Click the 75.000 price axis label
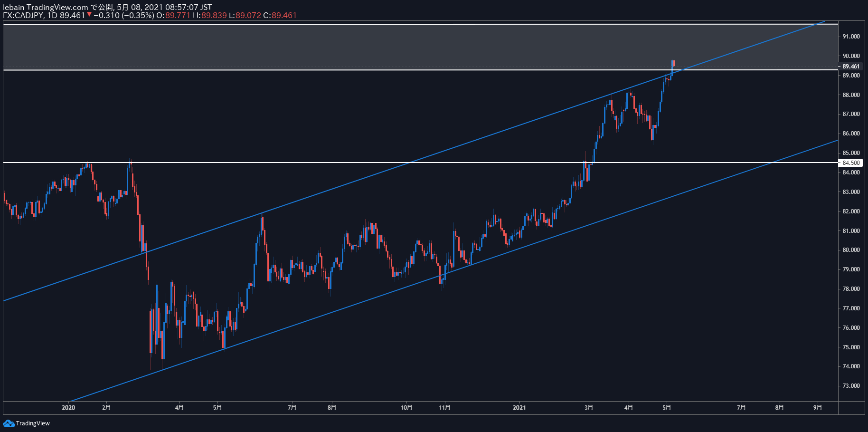The width and height of the screenshot is (868, 432). [x=851, y=347]
